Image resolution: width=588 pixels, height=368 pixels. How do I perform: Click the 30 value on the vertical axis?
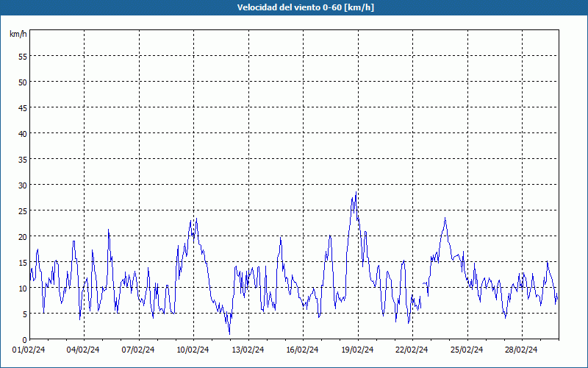[x=23, y=185]
